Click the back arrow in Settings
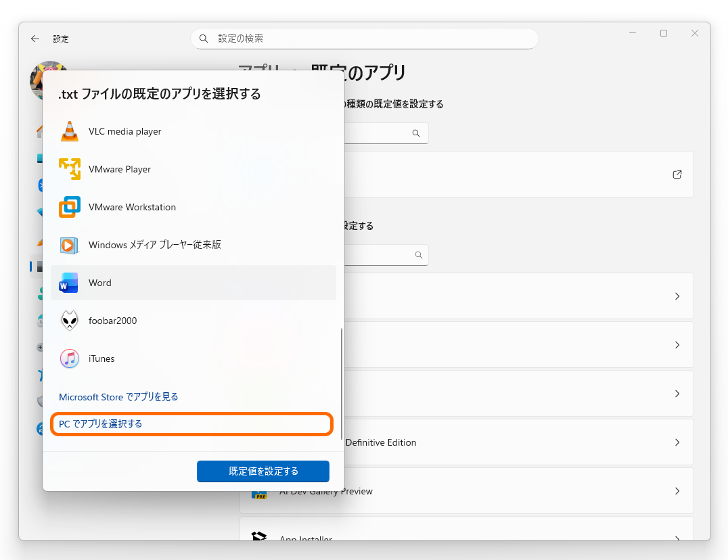The height and width of the screenshot is (560, 728). coord(35,39)
